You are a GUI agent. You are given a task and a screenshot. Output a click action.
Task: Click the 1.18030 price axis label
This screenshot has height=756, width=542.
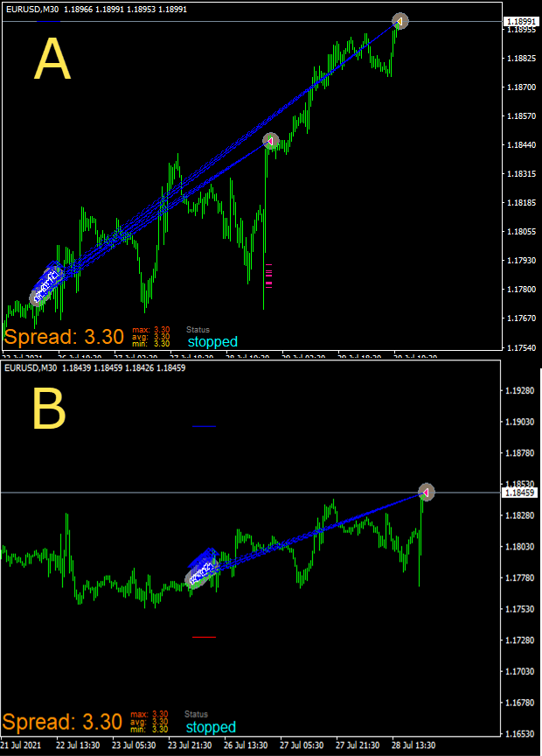point(520,547)
